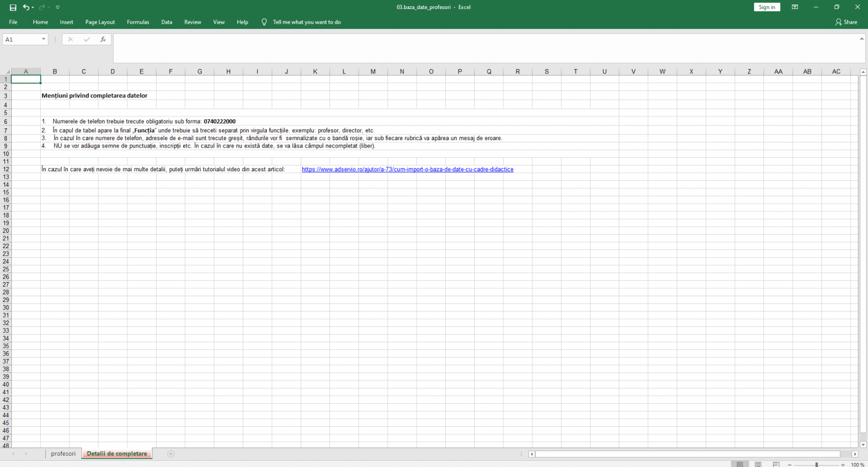Image resolution: width=868 pixels, height=467 pixels.
Task: Undo the last action
Action: 27,7
